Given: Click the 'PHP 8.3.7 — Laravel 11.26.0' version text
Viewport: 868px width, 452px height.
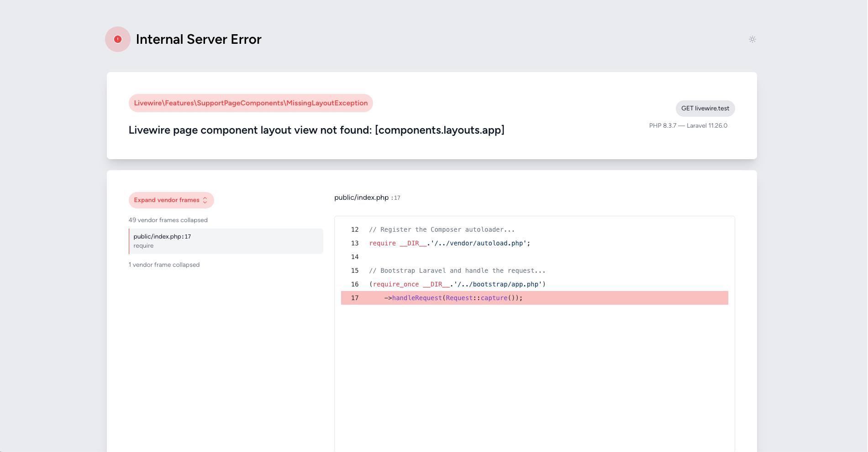Looking at the screenshot, I should (688, 125).
